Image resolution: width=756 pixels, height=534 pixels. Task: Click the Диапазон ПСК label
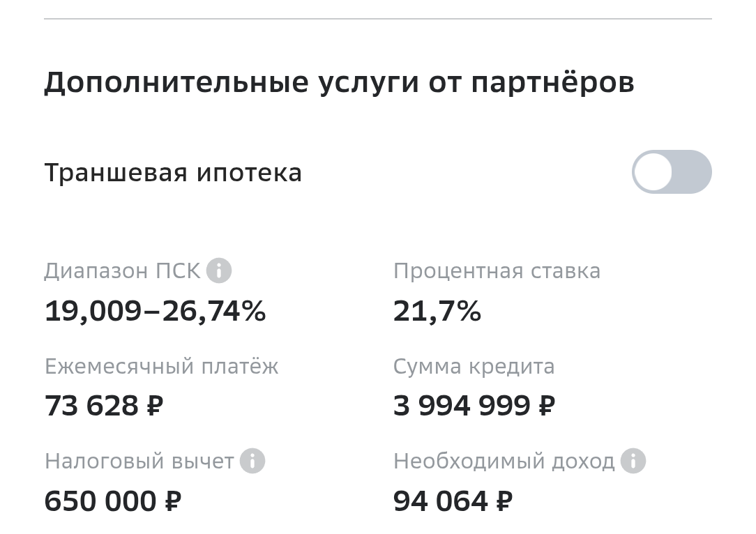click(x=122, y=270)
